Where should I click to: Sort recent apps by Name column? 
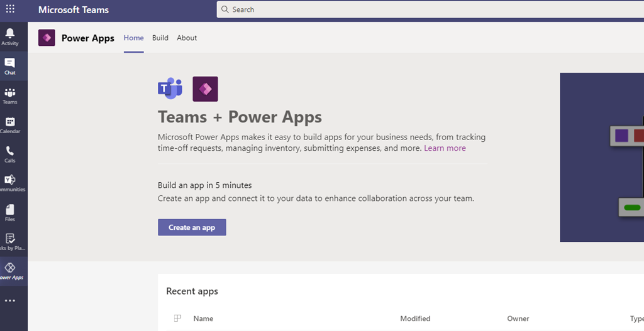pos(203,318)
